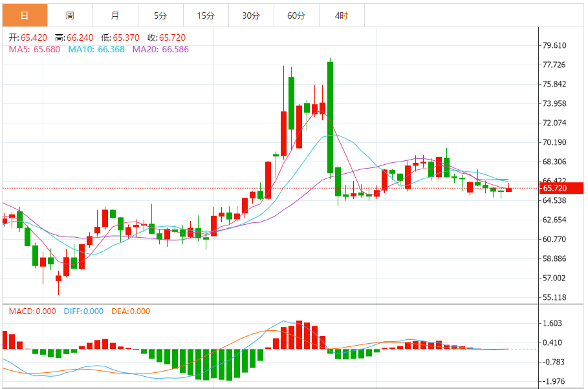The width and height of the screenshot is (588, 389).
Task: Click the 1.603 MACD axis label
Action: (554, 324)
